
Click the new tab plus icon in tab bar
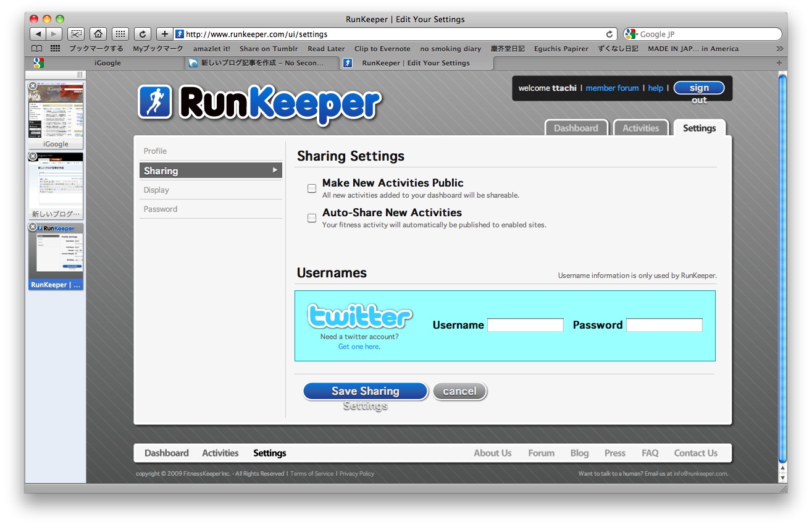(x=779, y=63)
